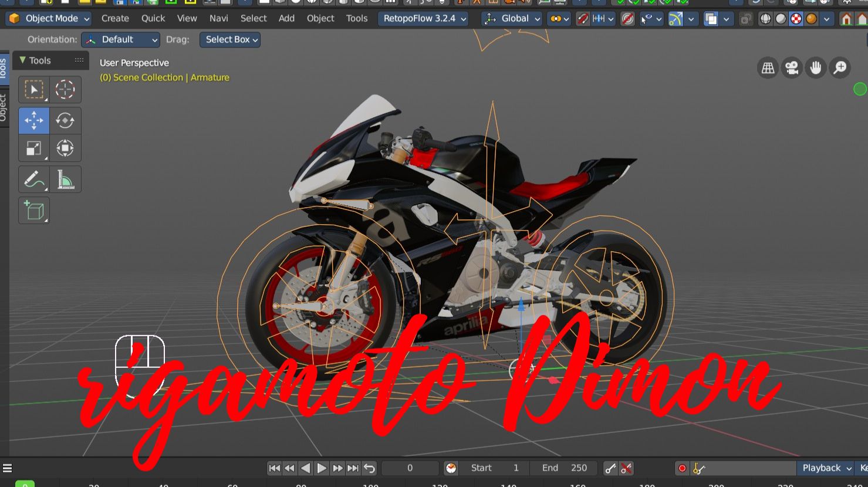
Task: Open the shading options dropdown arrow
Action: (827, 19)
